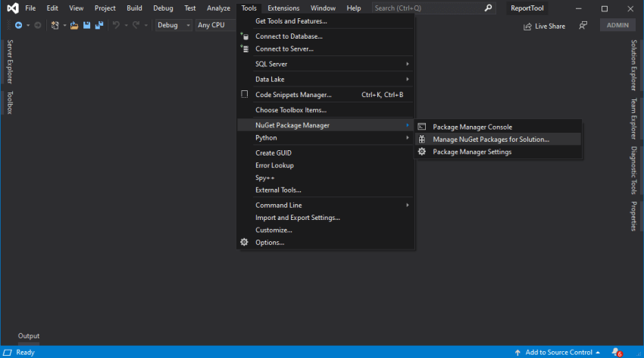Open the Output panel tab
This screenshot has width=644, height=358.
(29, 336)
